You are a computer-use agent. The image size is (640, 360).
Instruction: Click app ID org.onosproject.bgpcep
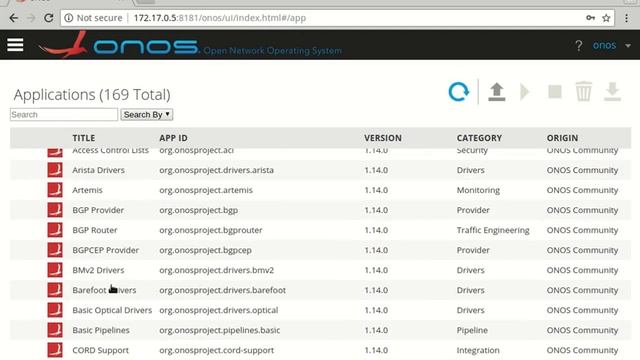point(205,250)
